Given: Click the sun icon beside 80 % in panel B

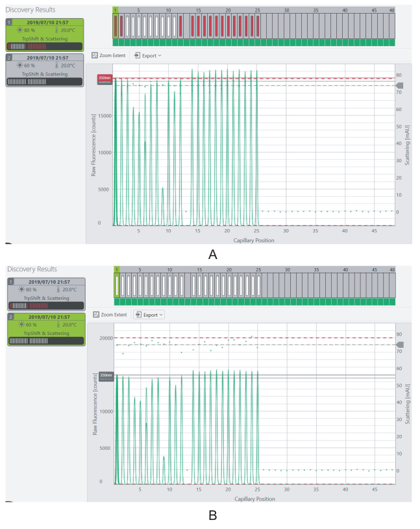Looking at the screenshot, I should [21, 289].
